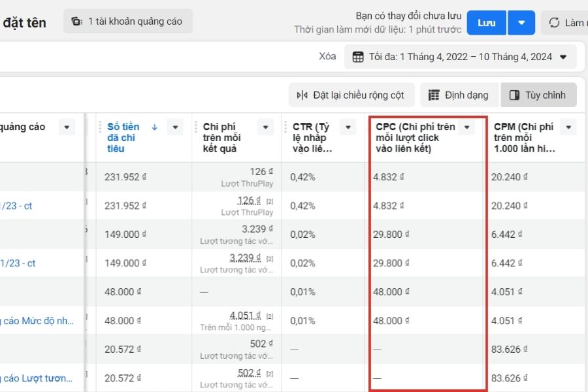Click underlined 3.239 đ cost per result
Viewport: 588px width, 392px height.
click(x=245, y=258)
